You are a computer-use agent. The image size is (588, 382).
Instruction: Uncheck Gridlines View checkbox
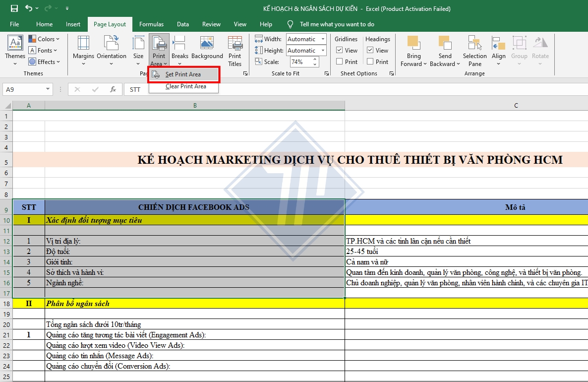click(x=340, y=50)
